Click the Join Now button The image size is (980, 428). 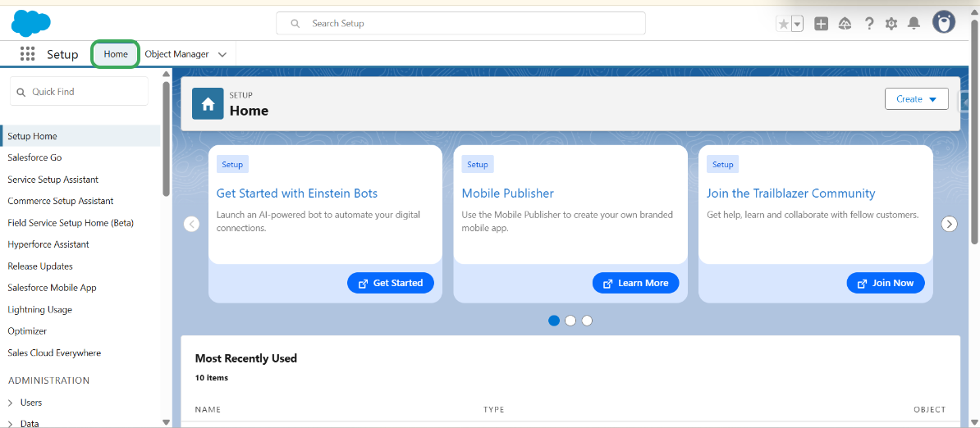(886, 283)
